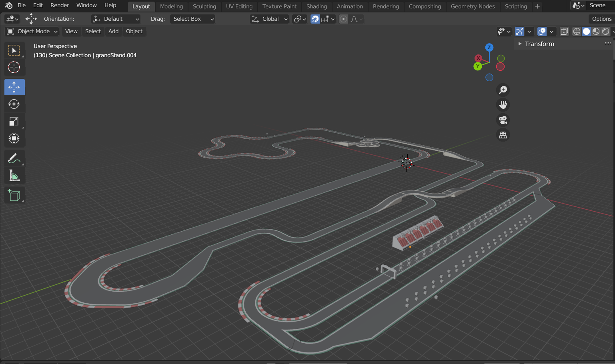Open the Edit menu

(x=38, y=5)
